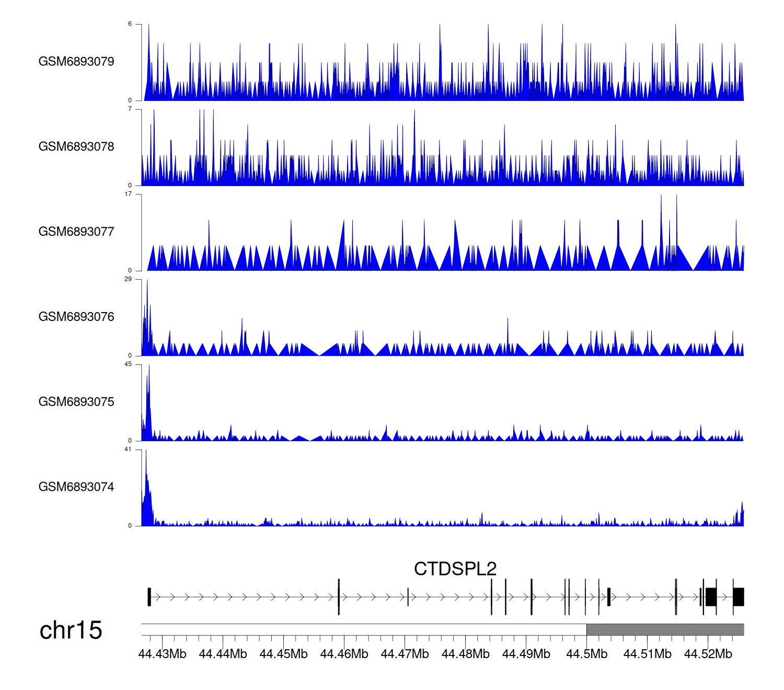Select the GSM6893076 track label
Viewport: 784px width, 690px height.
76,317
